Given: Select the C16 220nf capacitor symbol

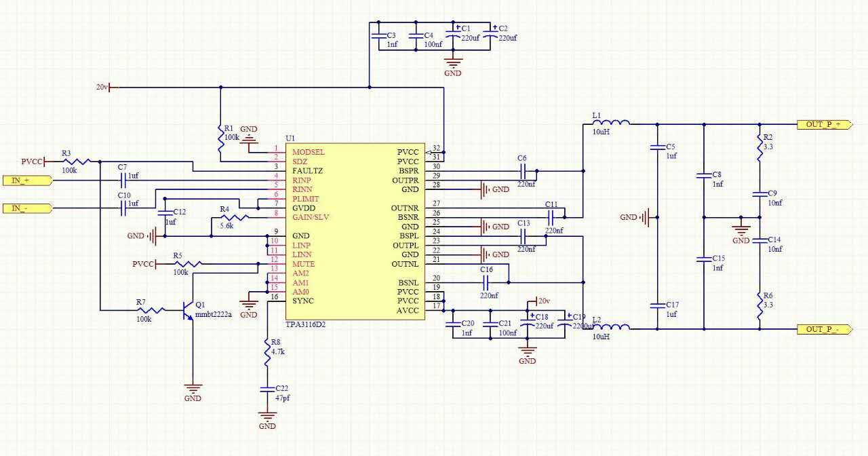Looking at the screenshot, I should coord(486,282).
